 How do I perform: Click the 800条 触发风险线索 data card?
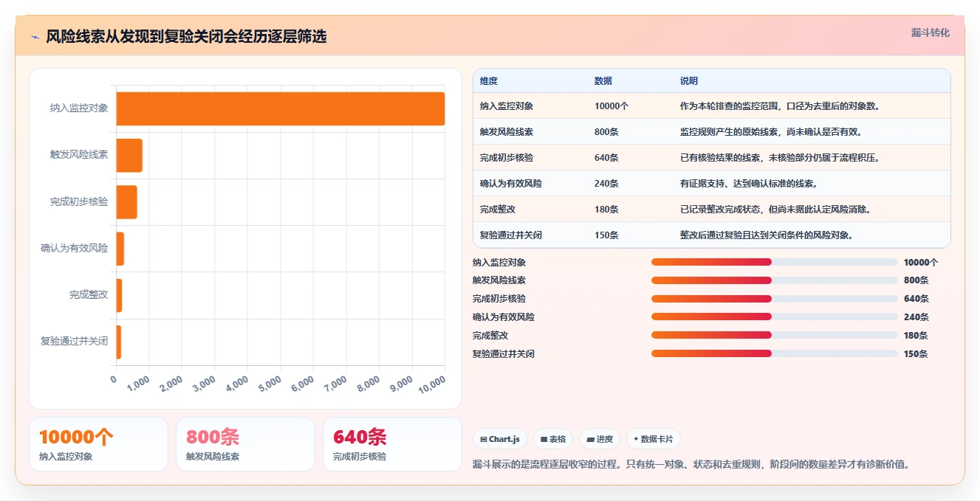click(246, 444)
